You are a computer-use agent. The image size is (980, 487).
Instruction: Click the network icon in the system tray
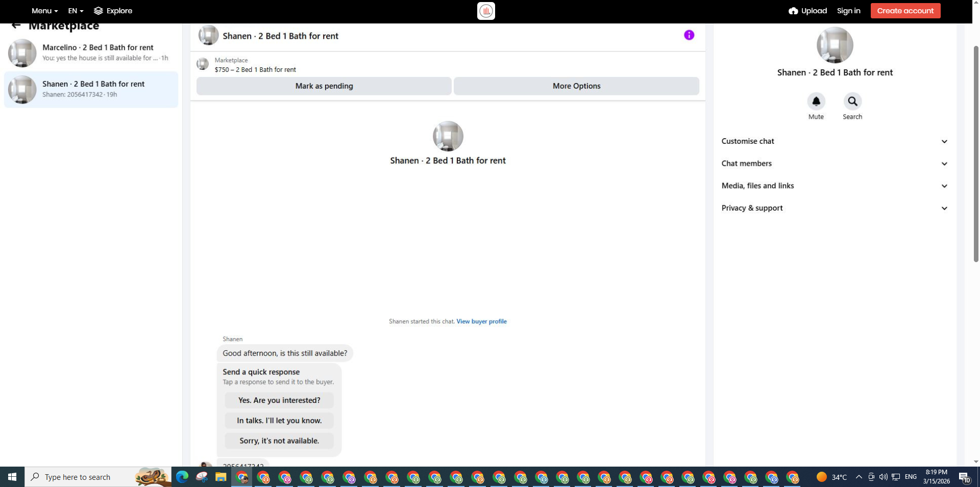click(x=896, y=477)
